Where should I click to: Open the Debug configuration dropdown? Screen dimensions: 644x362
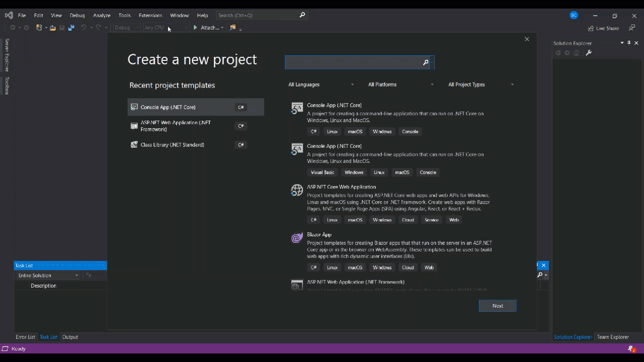[126, 28]
